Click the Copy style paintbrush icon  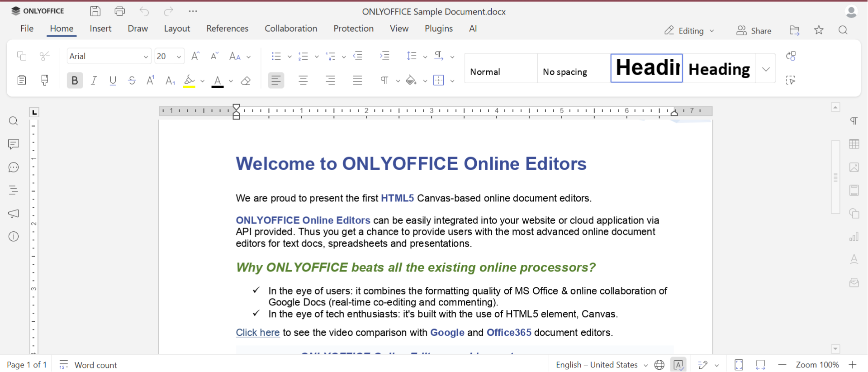pos(45,81)
